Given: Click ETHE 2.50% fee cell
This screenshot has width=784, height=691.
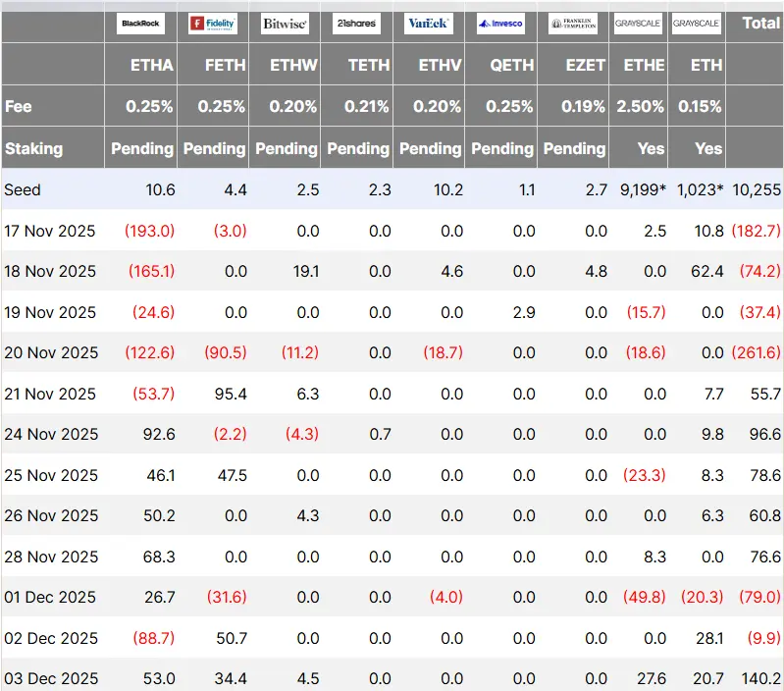Looking at the screenshot, I should (x=640, y=106).
